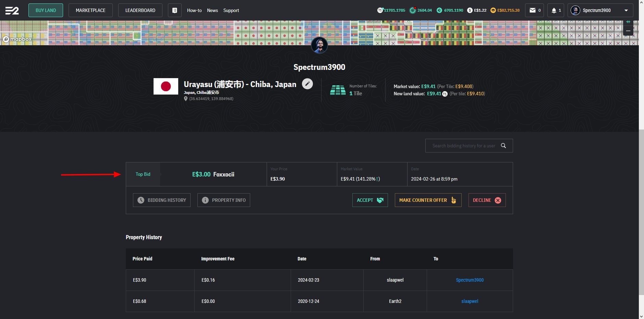The height and width of the screenshot is (319, 644).
Task: Decline the E$3.00 bid
Action: (x=487, y=200)
